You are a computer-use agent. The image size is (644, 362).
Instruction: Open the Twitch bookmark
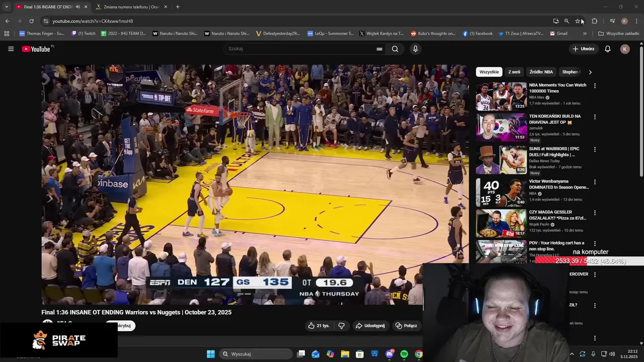click(x=84, y=34)
